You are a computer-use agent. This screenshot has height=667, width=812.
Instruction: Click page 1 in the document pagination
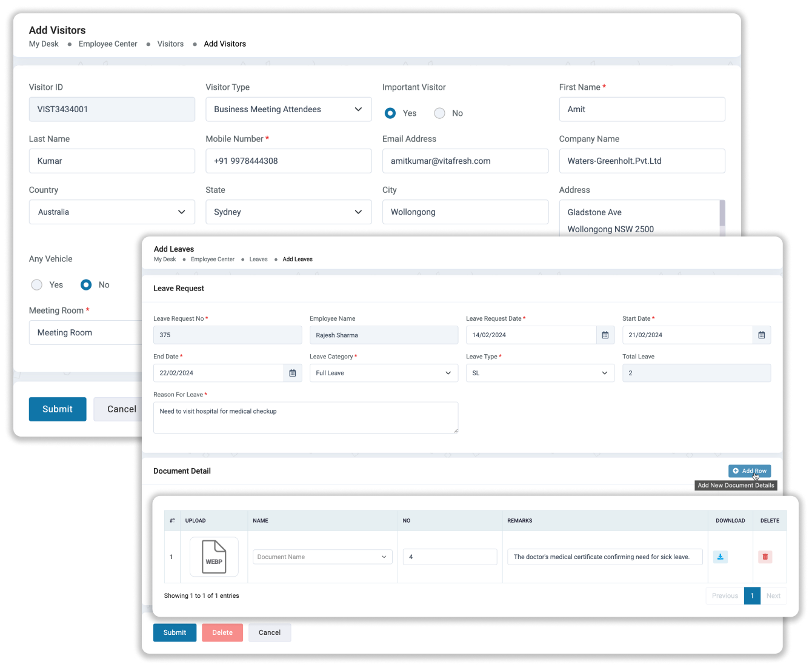[752, 595]
